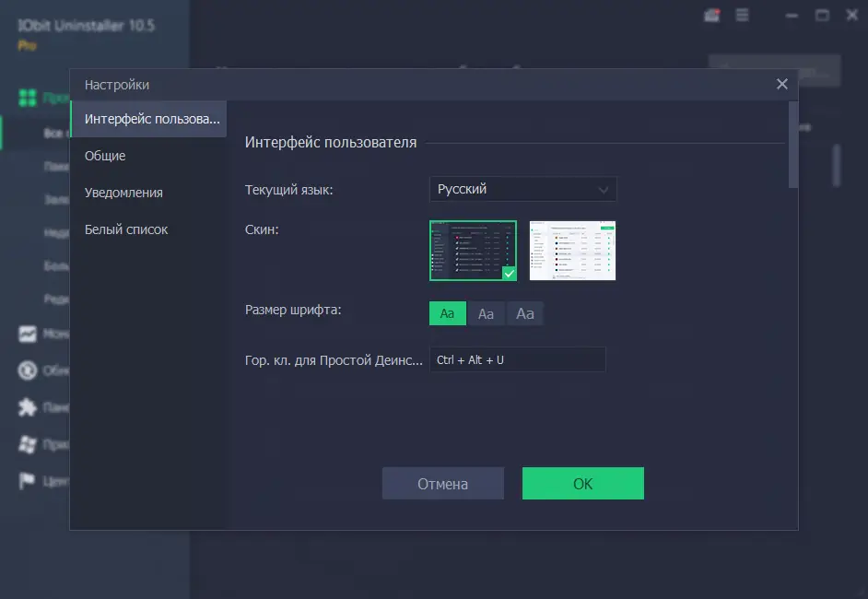Select the Интерфейс пользователя settings tab
This screenshot has height=599, width=868.
click(149, 119)
